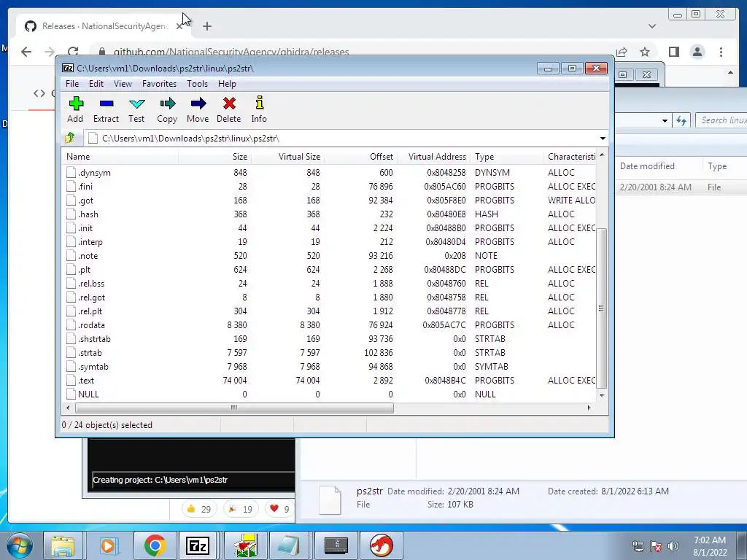Screen dimensions: 747x560
Task: Click the Add toolbar icon in 7-Zip
Action: pos(75,109)
